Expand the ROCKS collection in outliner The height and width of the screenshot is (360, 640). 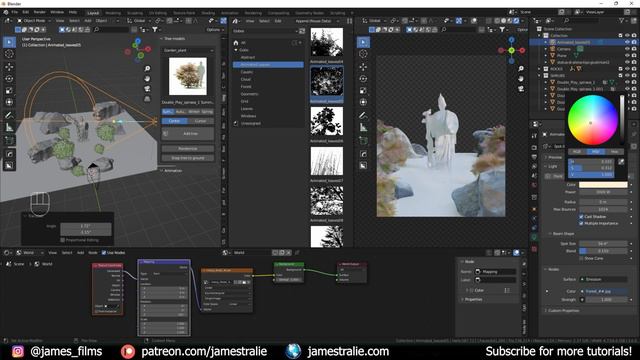click(540, 69)
